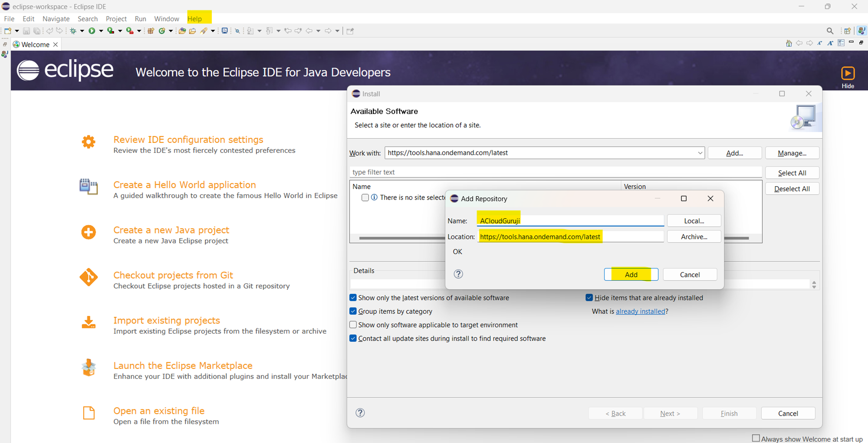Click the Hide welcome play icon
868x443 pixels.
848,73
